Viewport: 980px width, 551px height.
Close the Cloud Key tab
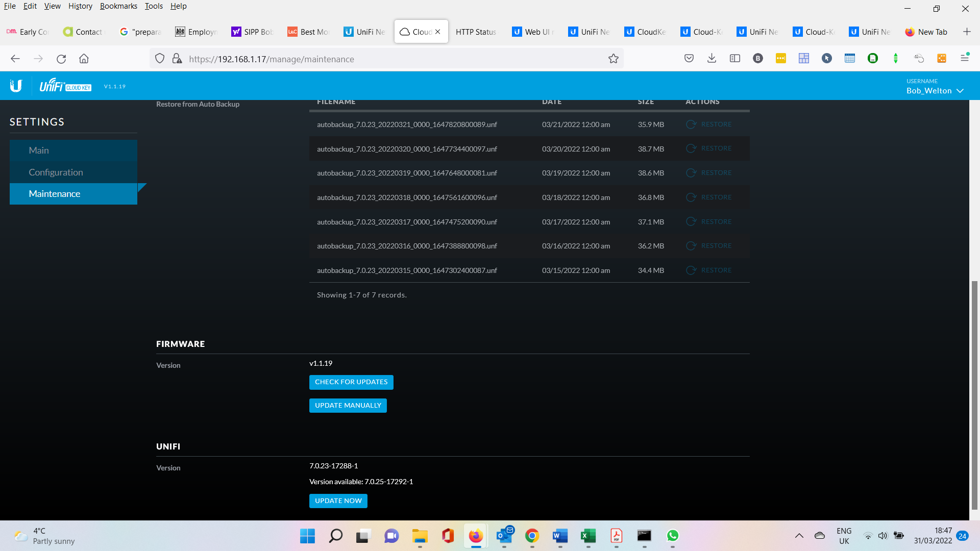438,32
